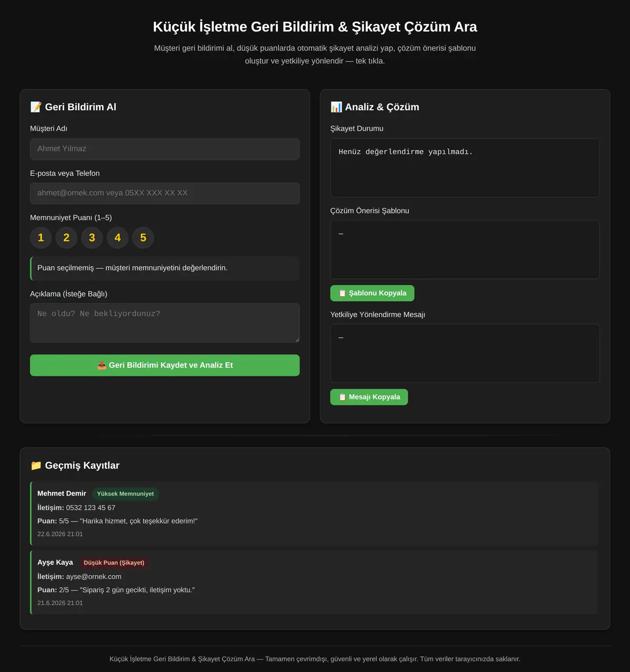Click the 'Sipariş 2 gün gecikti' comment
Viewport: 630px width, 672px height.
(137, 590)
